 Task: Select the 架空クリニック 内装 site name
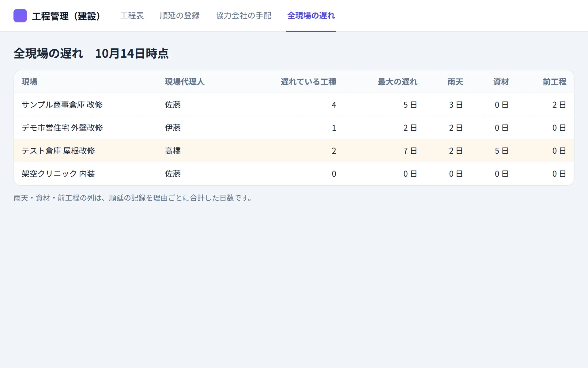tap(58, 174)
